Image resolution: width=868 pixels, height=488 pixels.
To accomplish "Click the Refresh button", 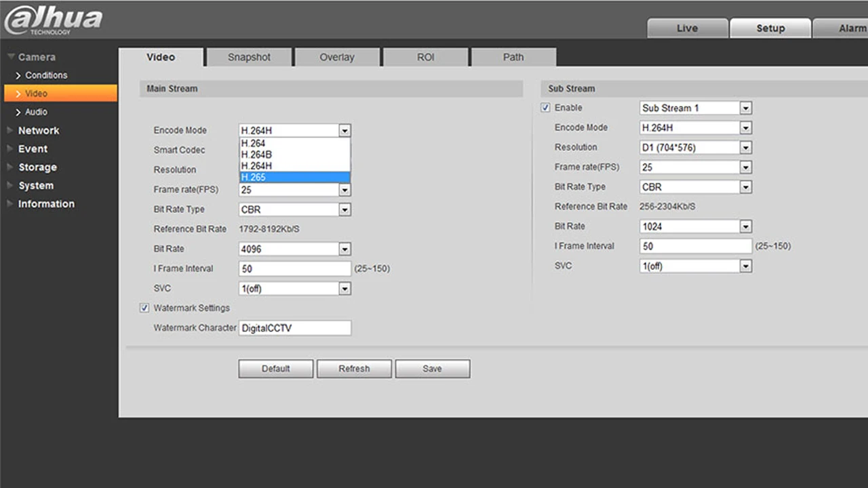I will coord(355,369).
